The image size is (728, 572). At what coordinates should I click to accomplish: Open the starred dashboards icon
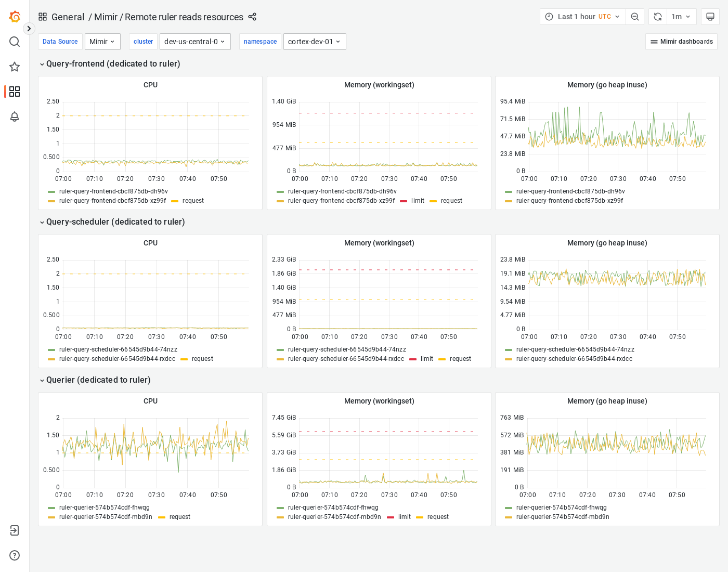[14, 67]
